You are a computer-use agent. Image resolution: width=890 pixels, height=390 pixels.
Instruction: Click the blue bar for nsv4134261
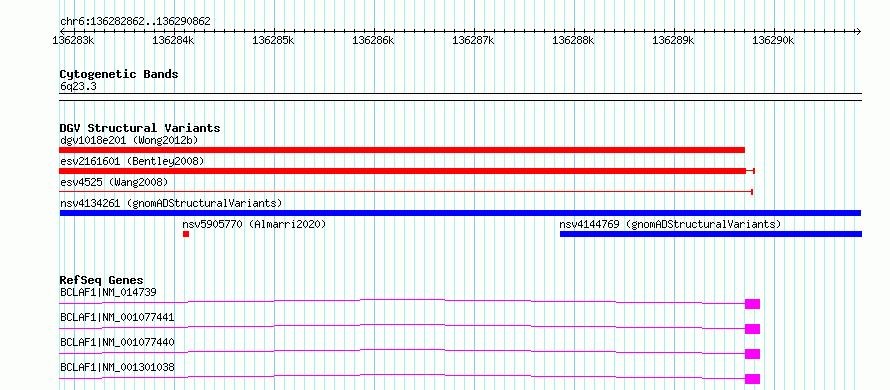[460, 213]
